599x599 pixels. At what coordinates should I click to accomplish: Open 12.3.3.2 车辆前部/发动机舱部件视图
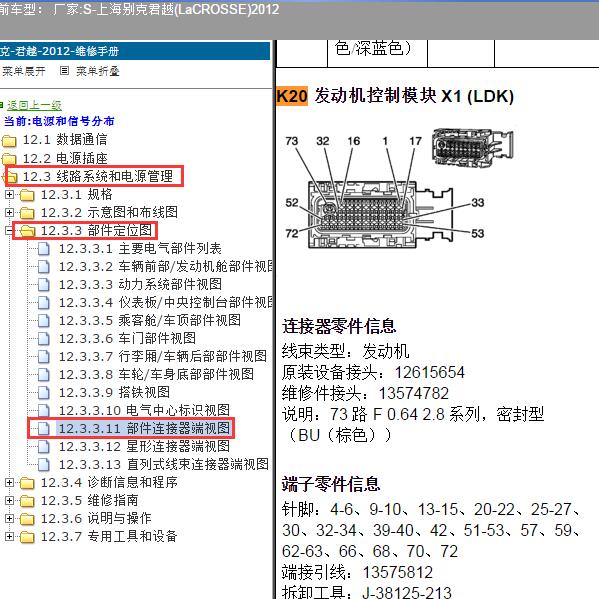[166, 267]
